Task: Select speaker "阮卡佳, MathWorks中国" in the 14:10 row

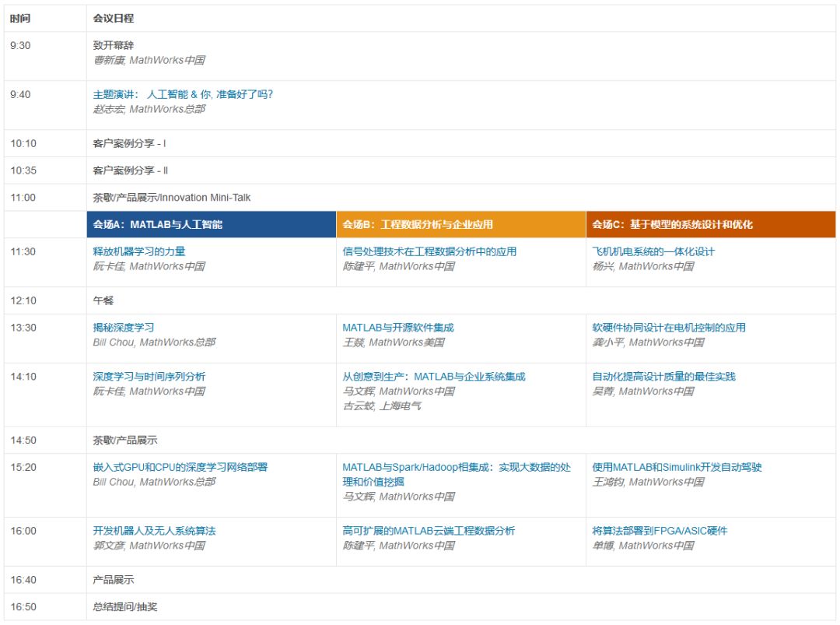Action: click(149, 391)
